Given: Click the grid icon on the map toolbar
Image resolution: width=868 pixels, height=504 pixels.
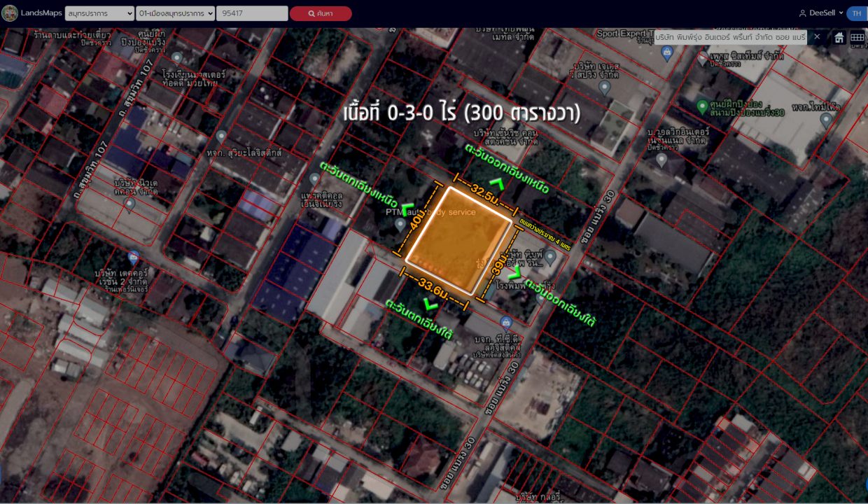Looking at the screenshot, I should [857, 38].
